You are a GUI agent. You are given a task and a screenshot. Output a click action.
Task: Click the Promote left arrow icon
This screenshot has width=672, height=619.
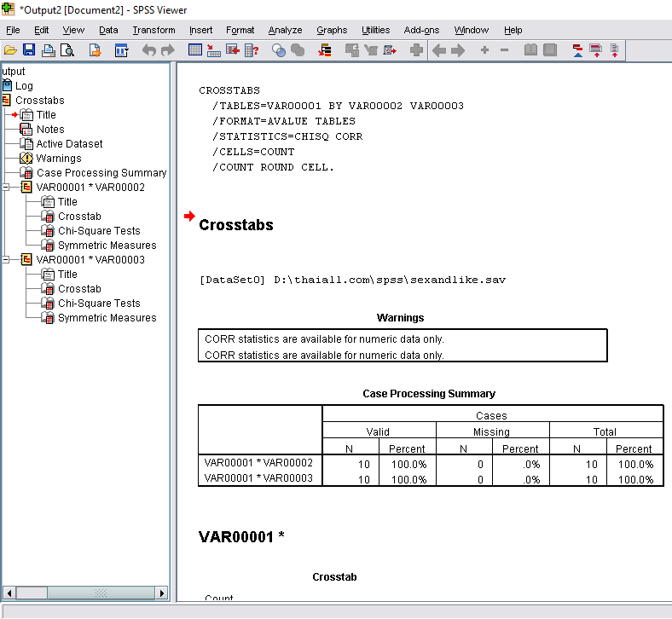[439, 50]
